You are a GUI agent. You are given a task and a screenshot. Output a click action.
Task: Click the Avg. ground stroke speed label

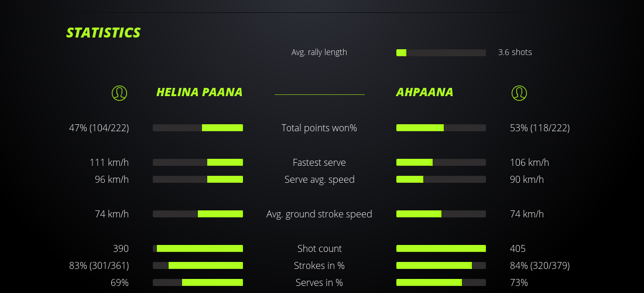[319, 214]
